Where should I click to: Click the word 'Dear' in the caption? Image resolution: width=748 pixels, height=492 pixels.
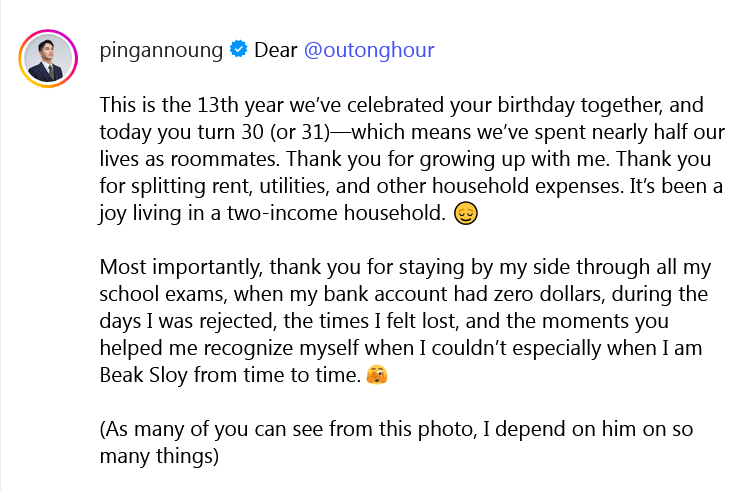[x=275, y=50]
